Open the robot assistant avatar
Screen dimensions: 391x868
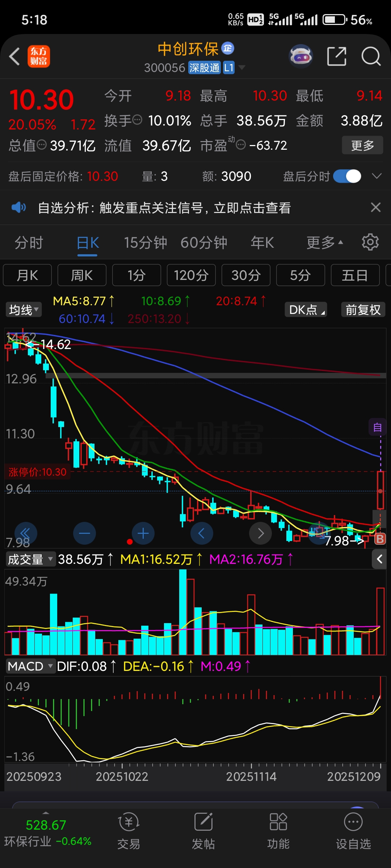coord(301,56)
